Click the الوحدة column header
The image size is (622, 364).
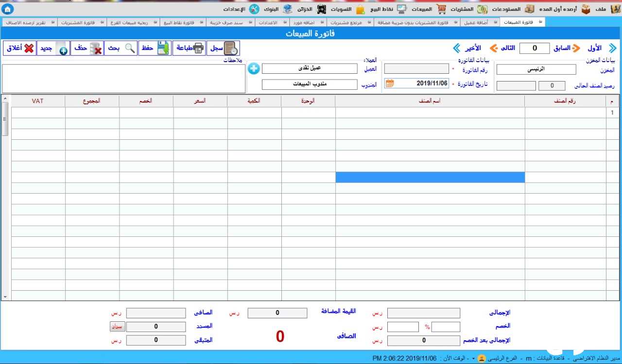[x=308, y=101]
